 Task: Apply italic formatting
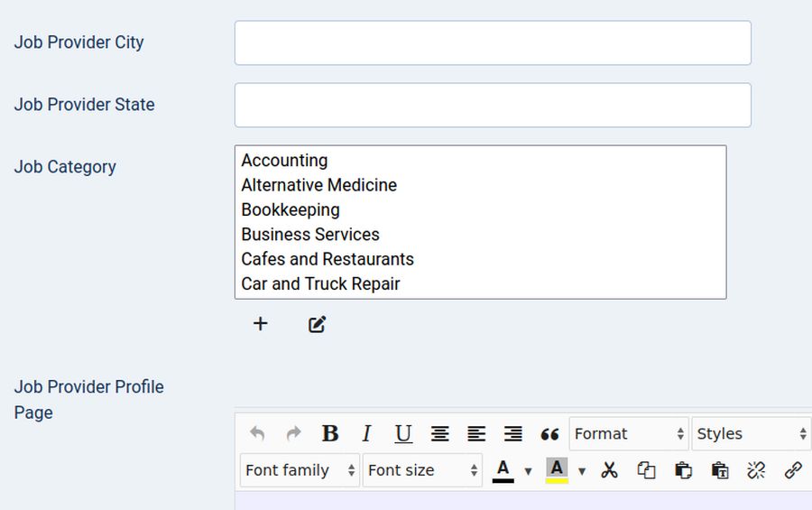coord(366,434)
